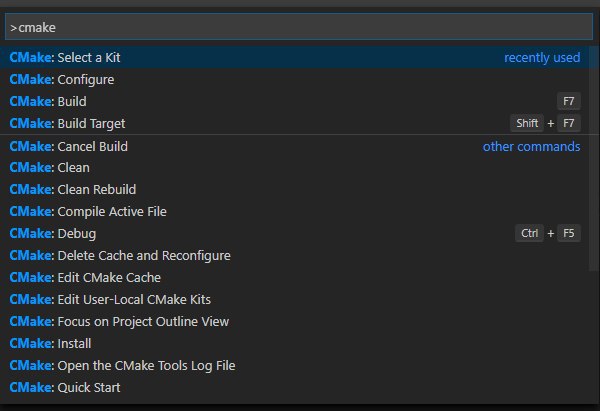
Task: Run the CMake: Build Target command
Action: click(x=295, y=123)
